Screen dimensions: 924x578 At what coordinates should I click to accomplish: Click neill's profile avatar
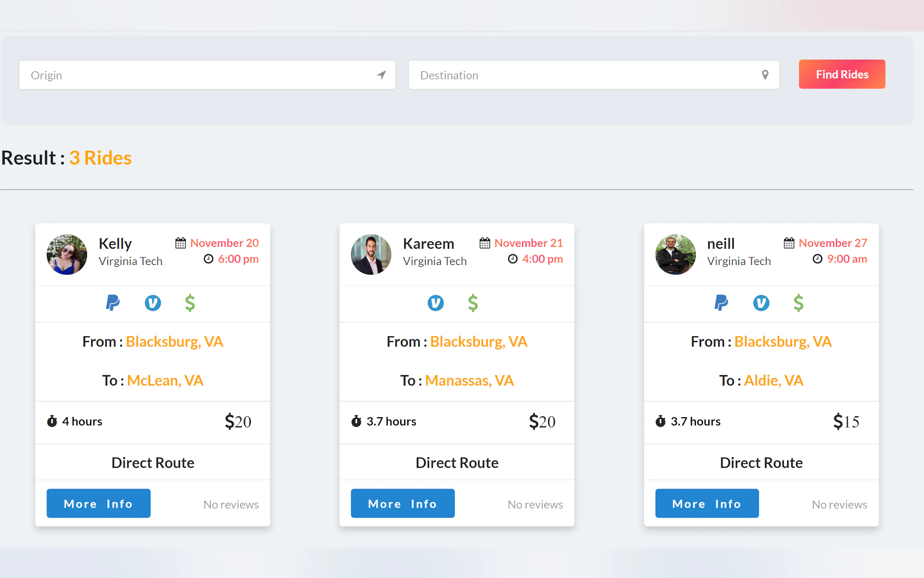pyautogui.click(x=675, y=254)
